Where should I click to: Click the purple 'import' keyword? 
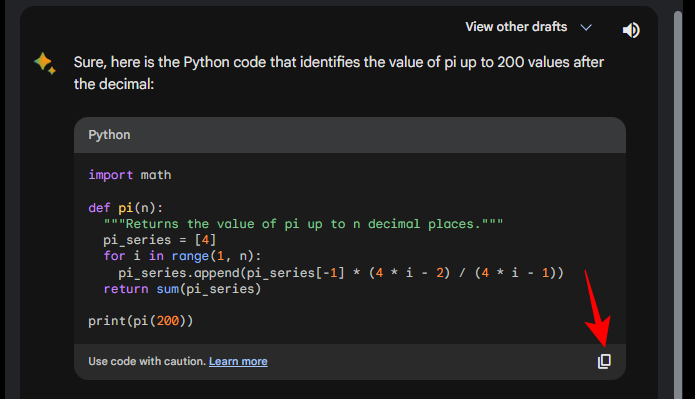(110, 175)
